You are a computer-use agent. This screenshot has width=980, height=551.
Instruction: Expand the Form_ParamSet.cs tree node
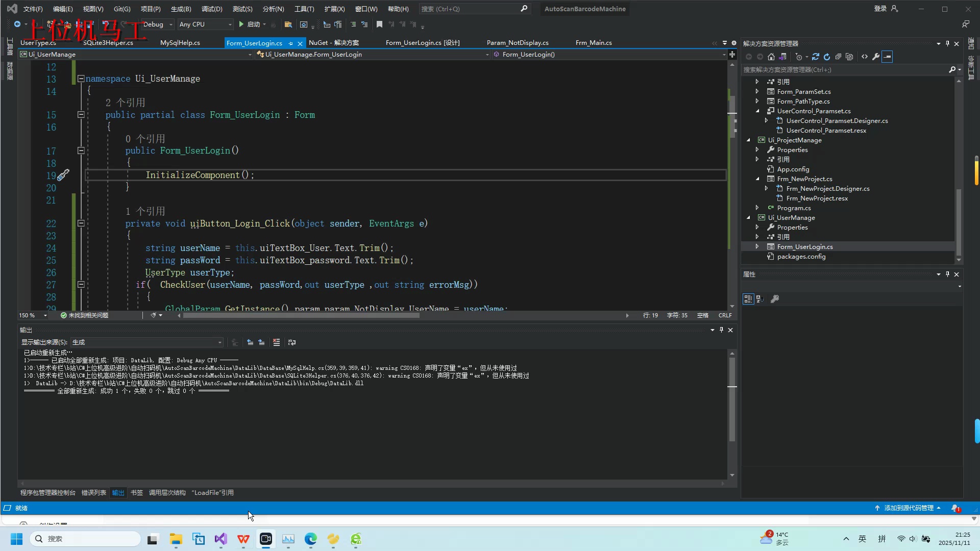(x=757, y=92)
